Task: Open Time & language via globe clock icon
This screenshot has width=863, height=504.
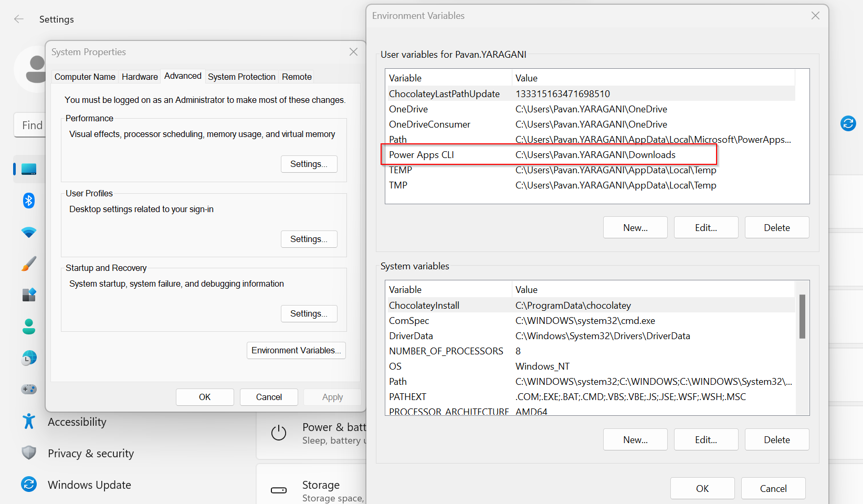Action: pos(29,358)
